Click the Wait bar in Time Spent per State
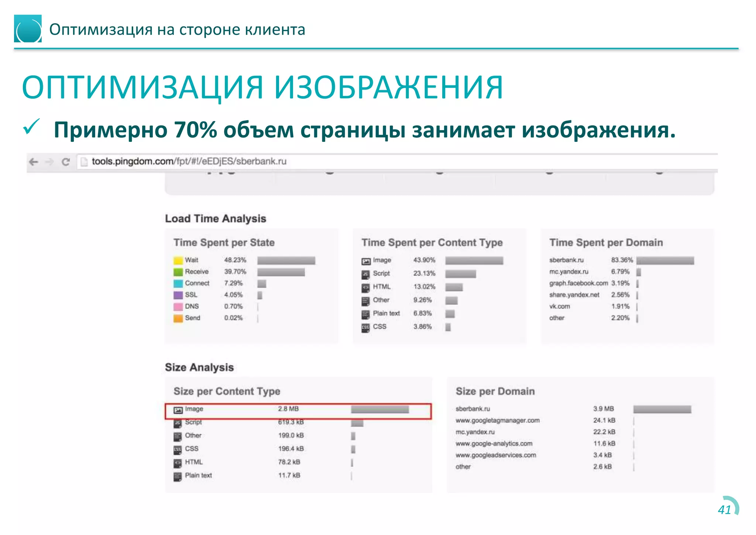The image size is (756, 535). (x=286, y=260)
